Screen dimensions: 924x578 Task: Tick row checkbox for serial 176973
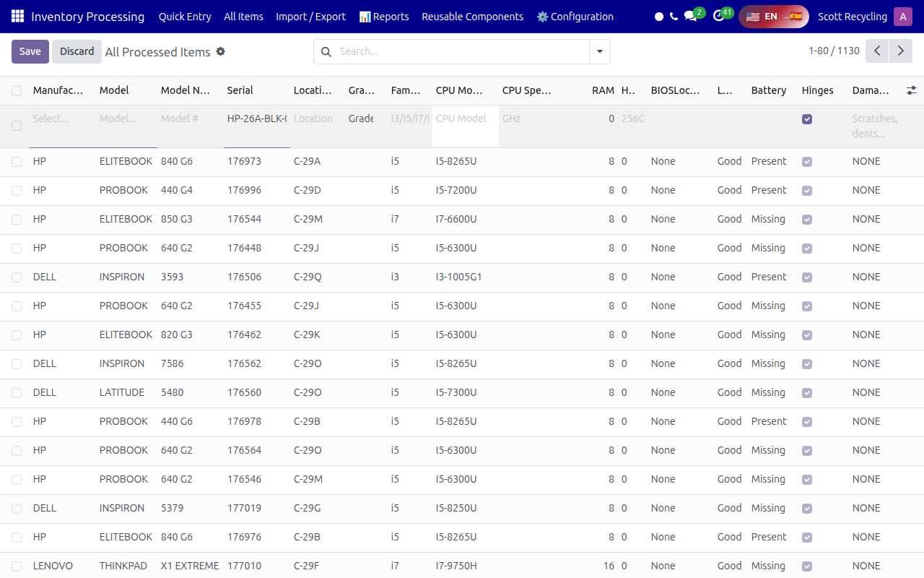[17, 162]
